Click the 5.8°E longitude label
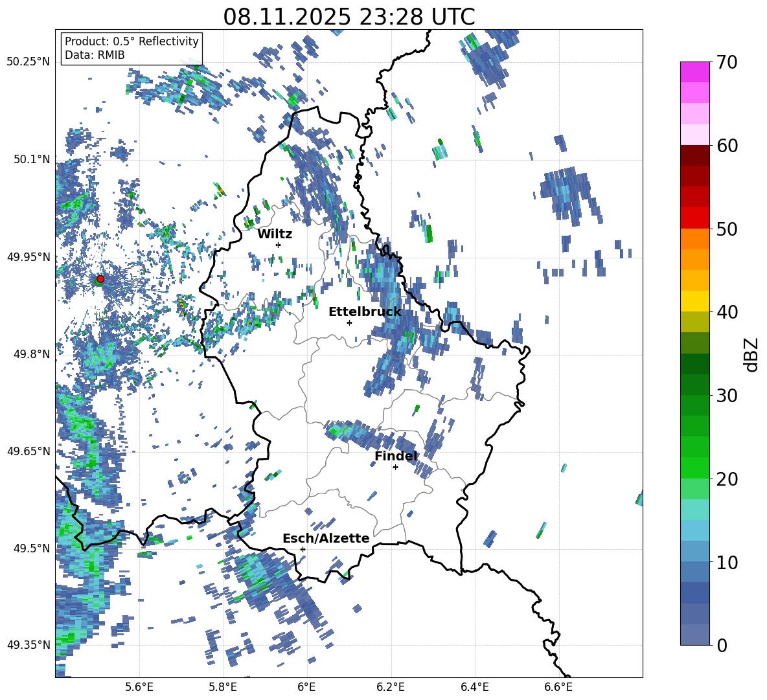This screenshot has width=767, height=700. coord(223,687)
